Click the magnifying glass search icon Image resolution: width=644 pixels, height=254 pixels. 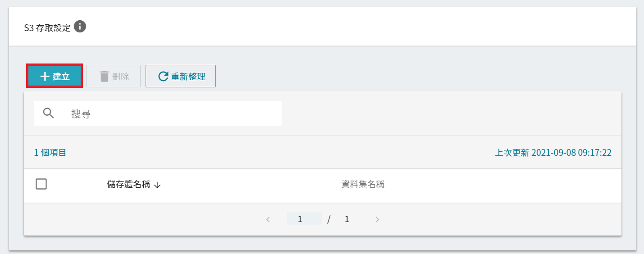coord(49,113)
